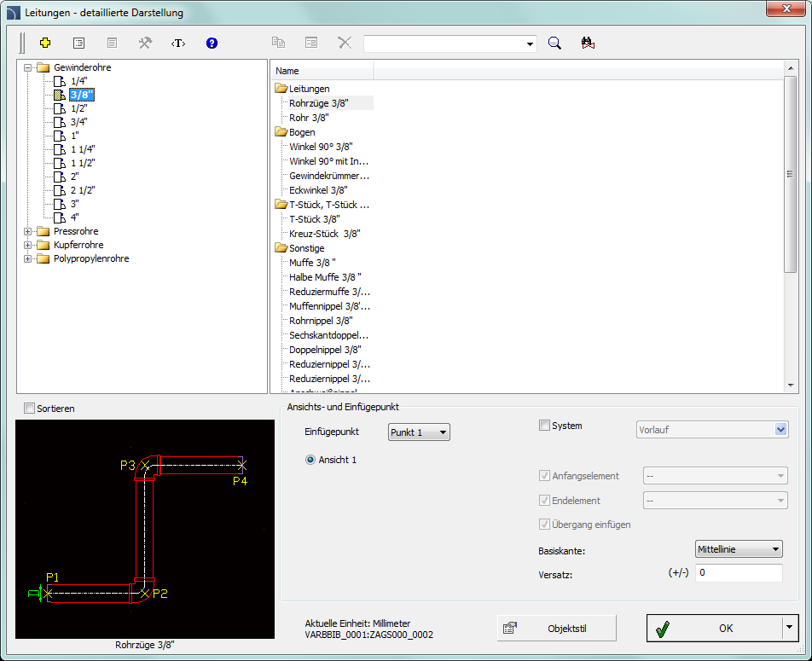Click the binoculars find icon
Screen dimensions: 812x661
point(587,43)
